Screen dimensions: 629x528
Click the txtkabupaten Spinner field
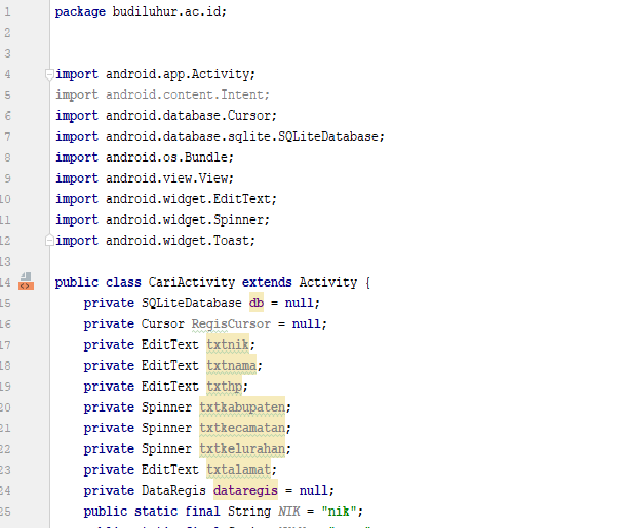[x=242, y=407]
